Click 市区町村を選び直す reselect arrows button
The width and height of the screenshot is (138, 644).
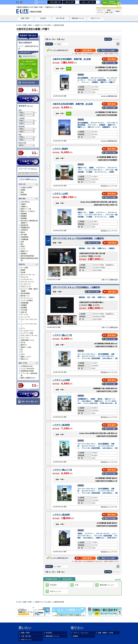(28, 83)
